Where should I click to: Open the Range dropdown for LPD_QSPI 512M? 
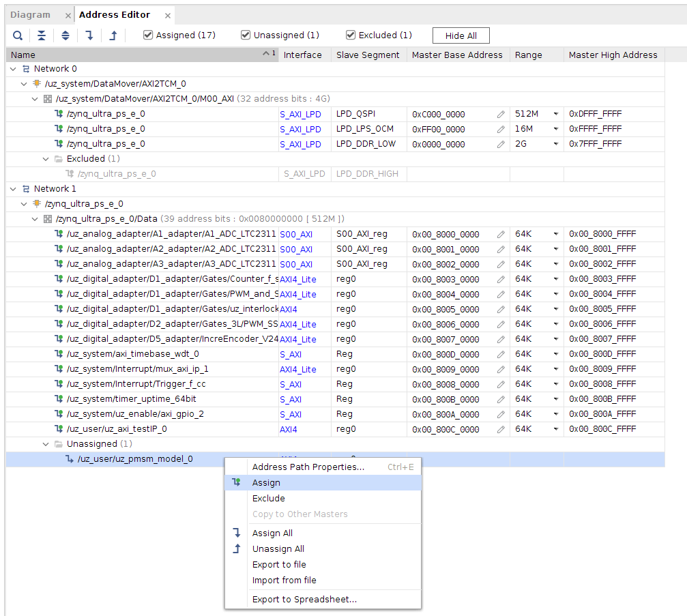(555, 114)
